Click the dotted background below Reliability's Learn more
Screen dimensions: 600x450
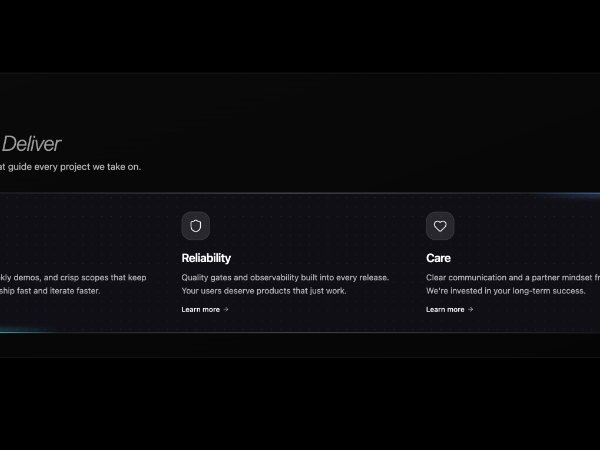205,323
